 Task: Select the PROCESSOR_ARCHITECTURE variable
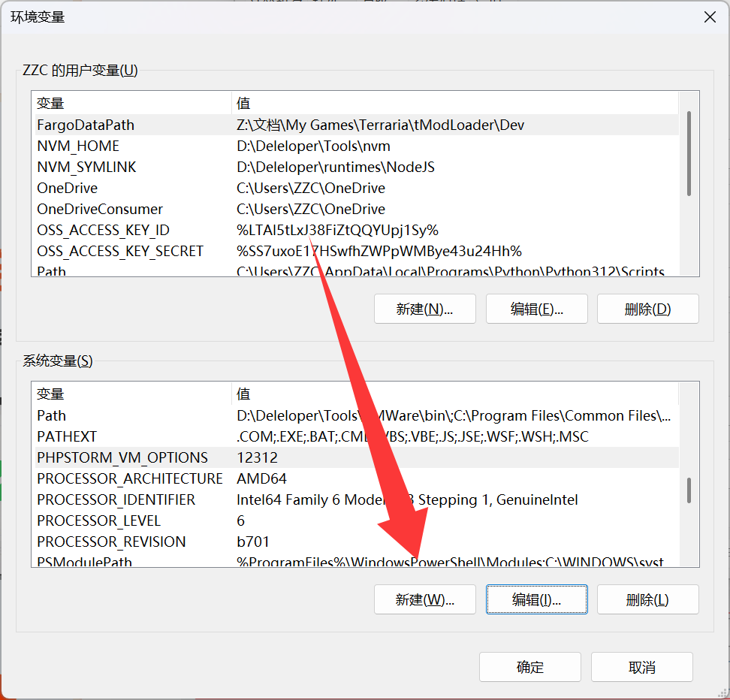tap(357, 478)
